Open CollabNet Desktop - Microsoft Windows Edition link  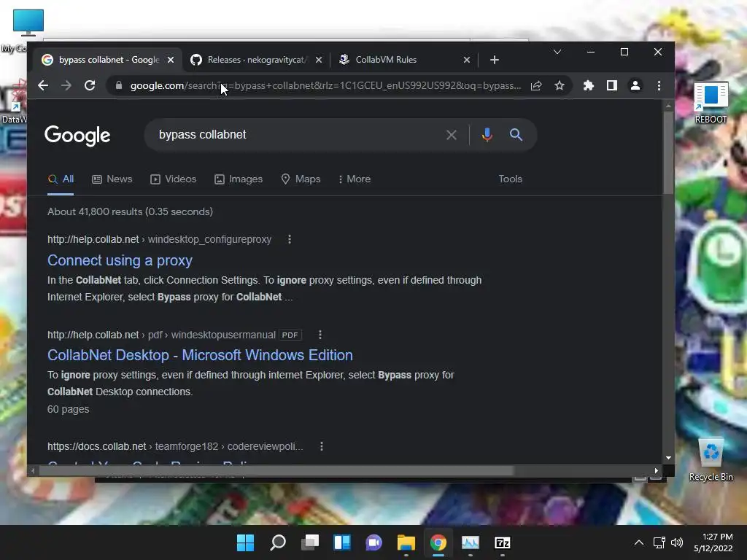click(200, 355)
